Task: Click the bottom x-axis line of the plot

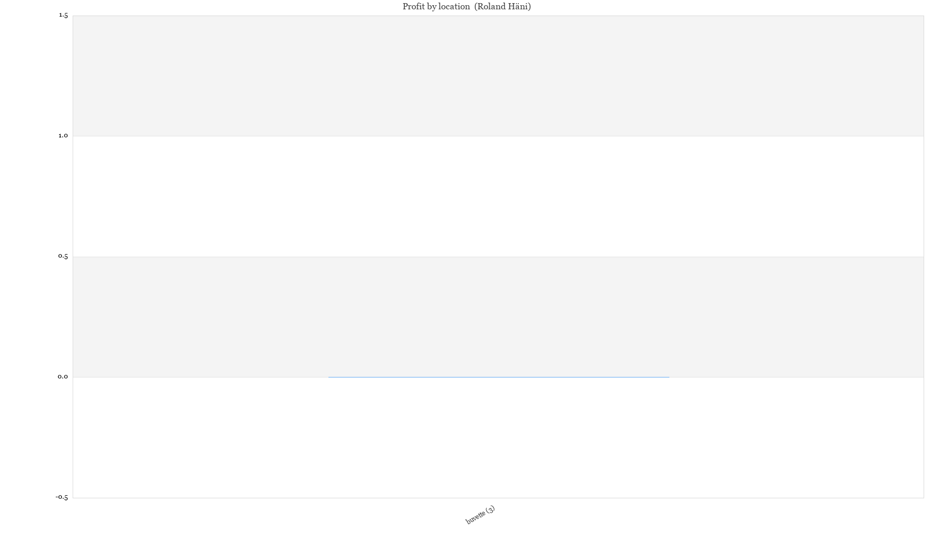Action: coord(498,498)
